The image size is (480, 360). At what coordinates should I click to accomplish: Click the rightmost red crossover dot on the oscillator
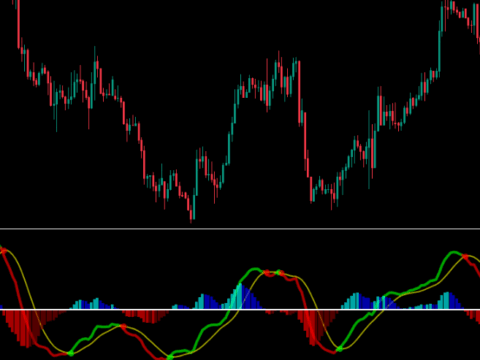point(465,257)
